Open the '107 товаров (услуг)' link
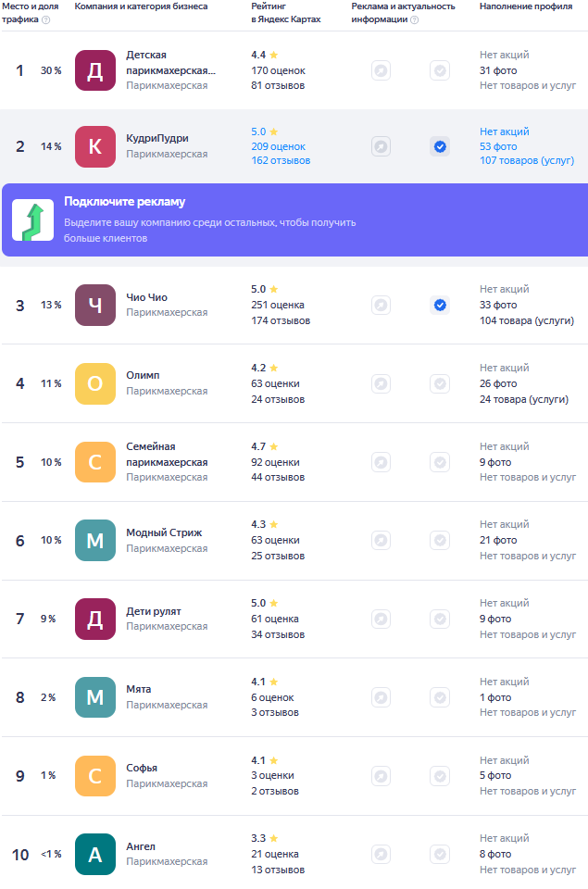The height and width of the screenshot is (889, 588). tap(527, 160)
